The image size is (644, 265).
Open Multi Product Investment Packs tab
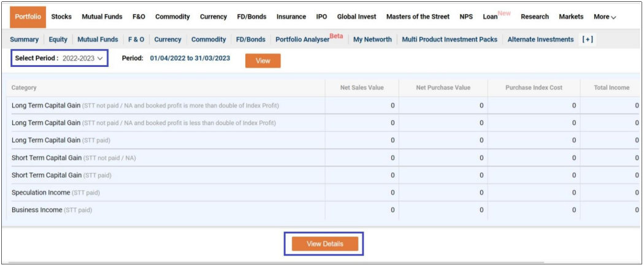coord(450,39)
